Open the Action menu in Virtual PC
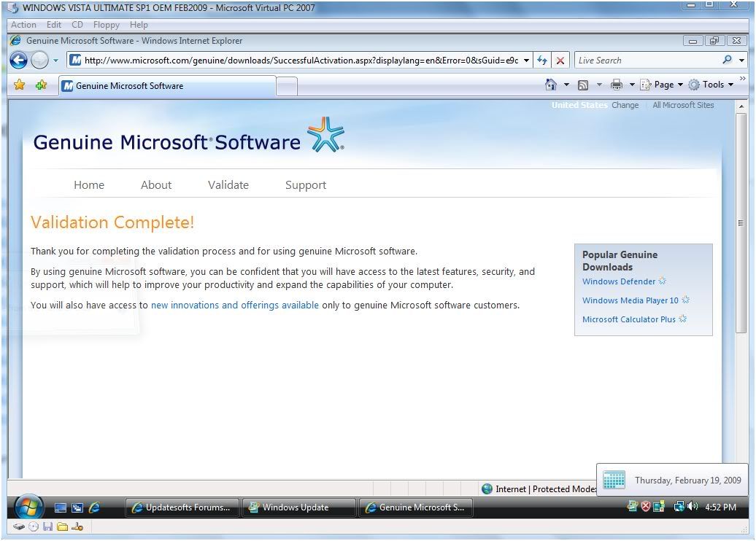 [23, 25]
